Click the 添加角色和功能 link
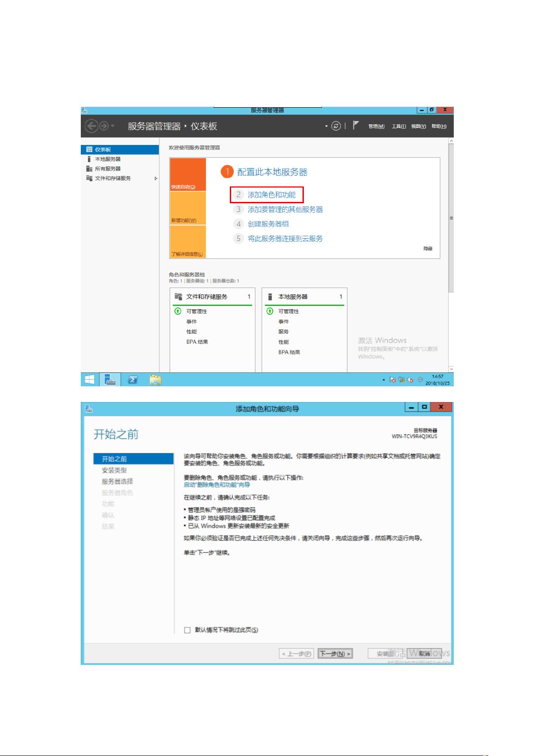 pyautogui.click(x=272, y=195)
